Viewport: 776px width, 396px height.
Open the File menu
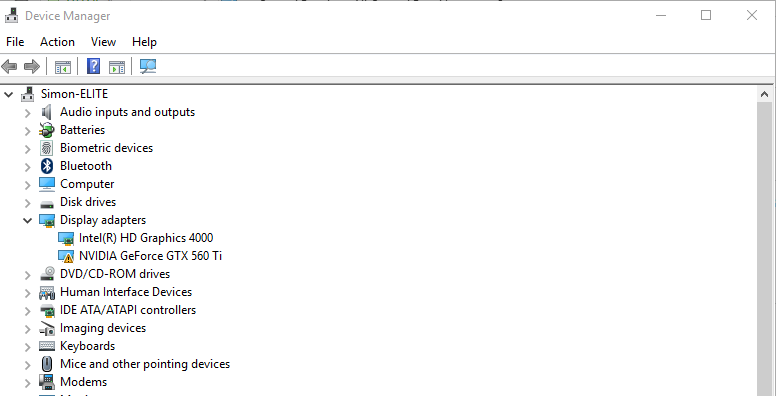point(15,42)
